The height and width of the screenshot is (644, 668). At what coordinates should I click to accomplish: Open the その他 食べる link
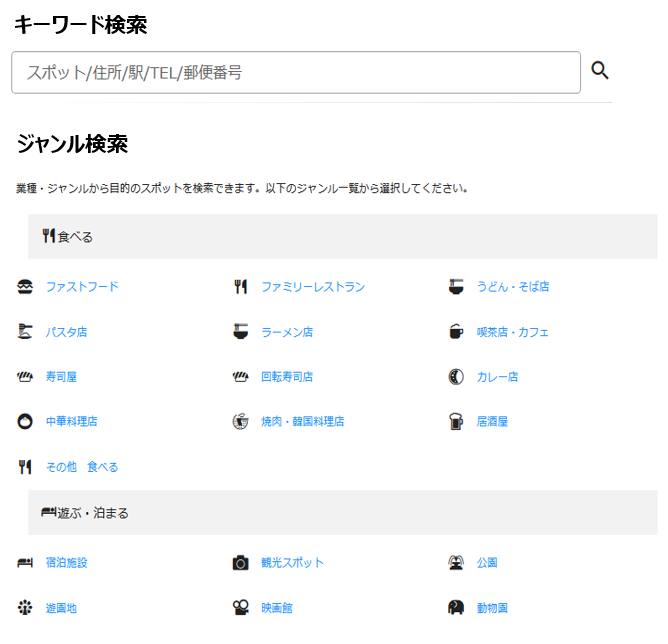[82, 467]
